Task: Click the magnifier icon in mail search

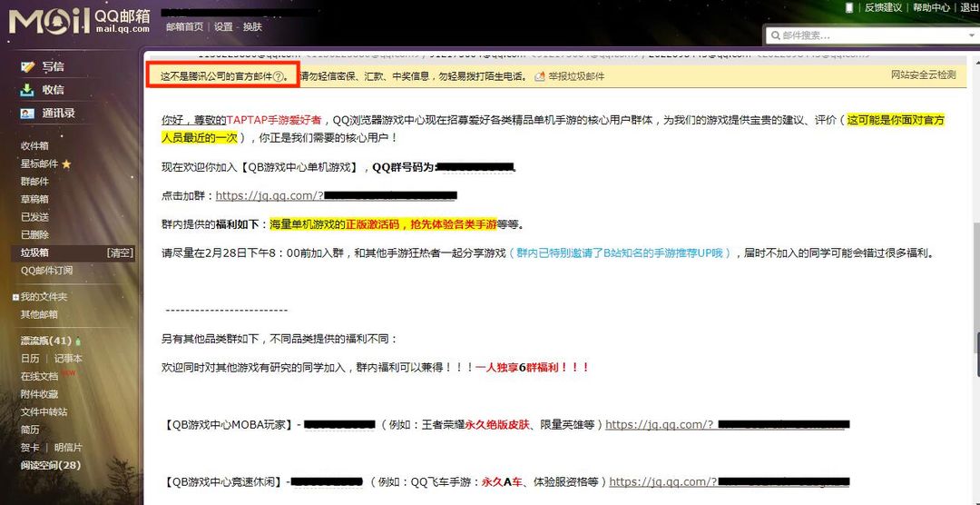Action: tap(776, 35)
